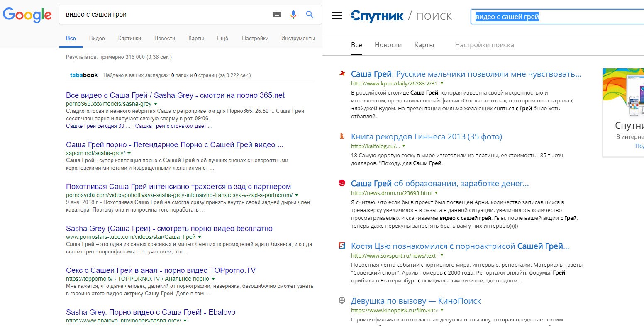Start voice search with the microphone icon

click(293, 15)
